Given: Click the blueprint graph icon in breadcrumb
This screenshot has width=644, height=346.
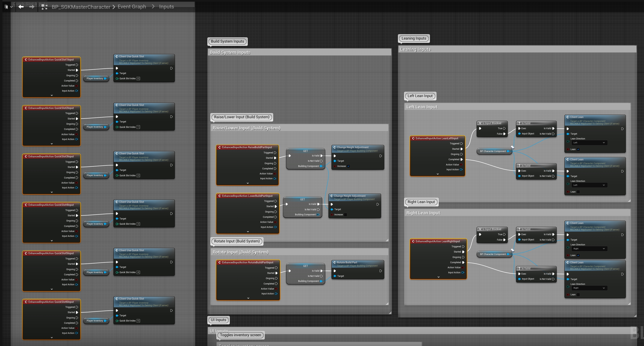Looking at the screenshot, I should click(x=44, y=7).
